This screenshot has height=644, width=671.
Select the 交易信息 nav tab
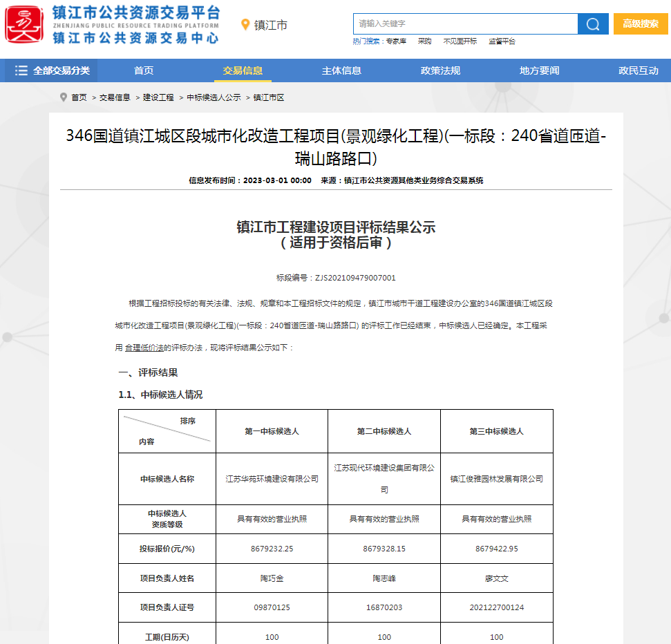click(243, 70)
